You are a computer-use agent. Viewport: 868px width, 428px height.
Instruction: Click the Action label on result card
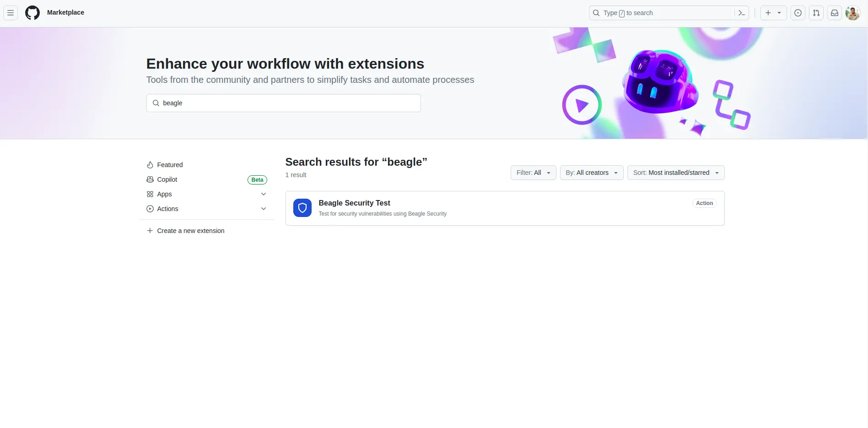(x=705, y=203)
